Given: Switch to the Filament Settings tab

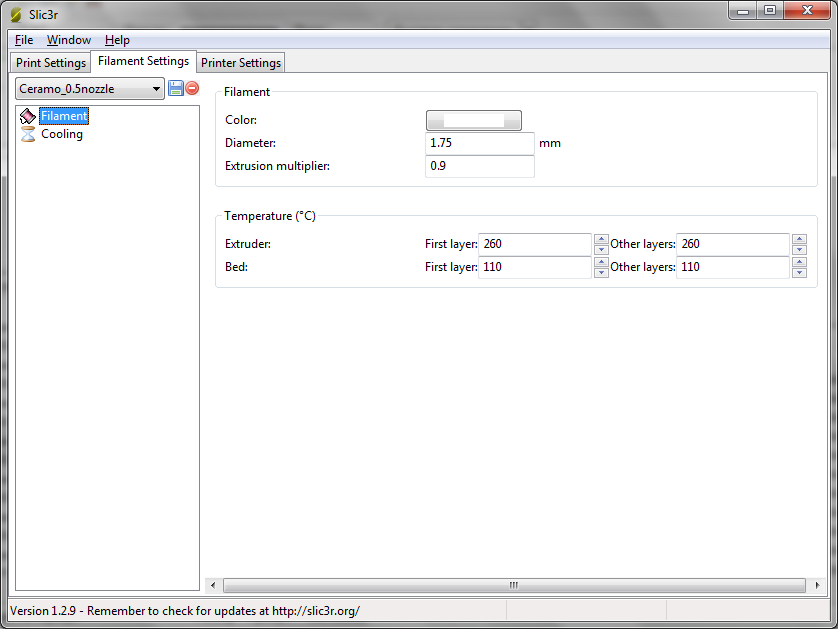Looking at the screenshot, I should pyautogui.click(x=143, y=61).
